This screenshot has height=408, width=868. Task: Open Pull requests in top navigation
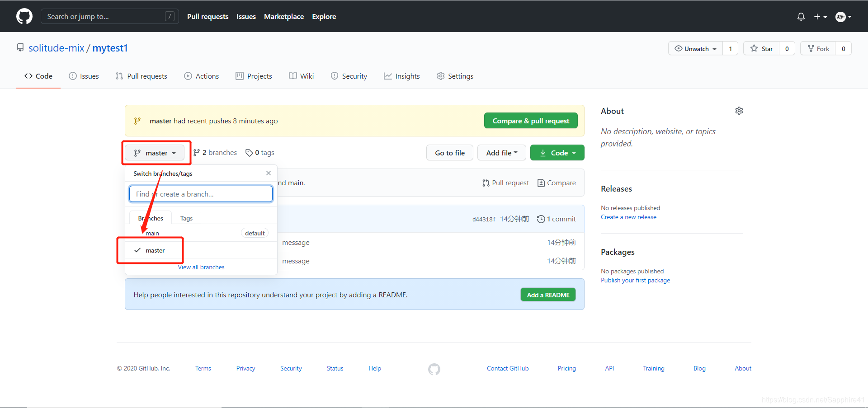pos(208,16)
